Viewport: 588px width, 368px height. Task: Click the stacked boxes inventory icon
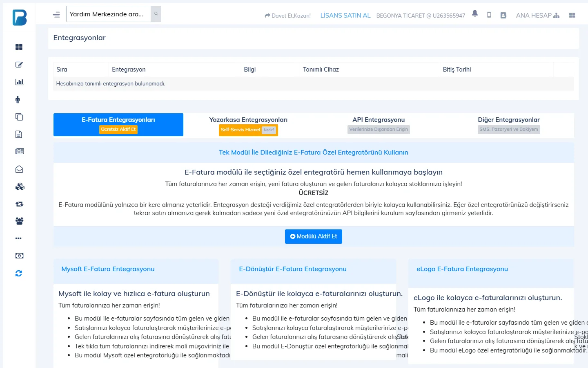(20, 186)
